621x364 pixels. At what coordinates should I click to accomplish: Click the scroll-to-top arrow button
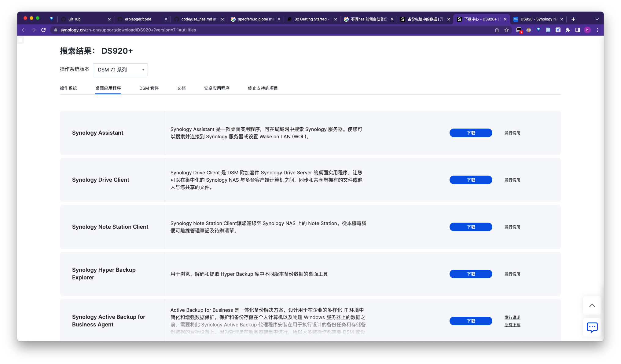point(592,305)
